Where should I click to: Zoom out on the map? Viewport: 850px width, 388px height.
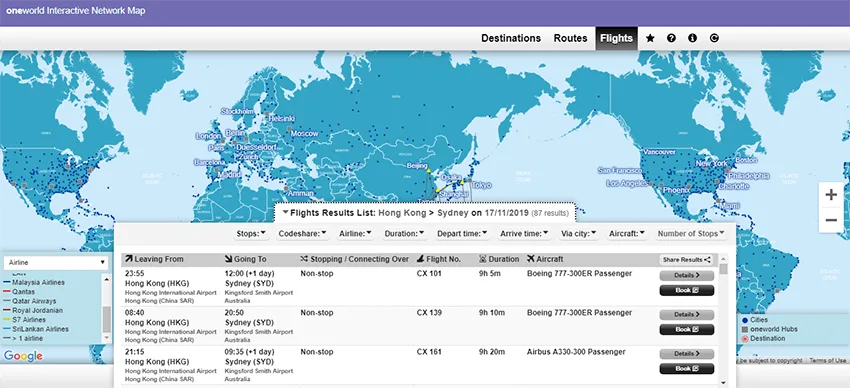coord(831,220)
